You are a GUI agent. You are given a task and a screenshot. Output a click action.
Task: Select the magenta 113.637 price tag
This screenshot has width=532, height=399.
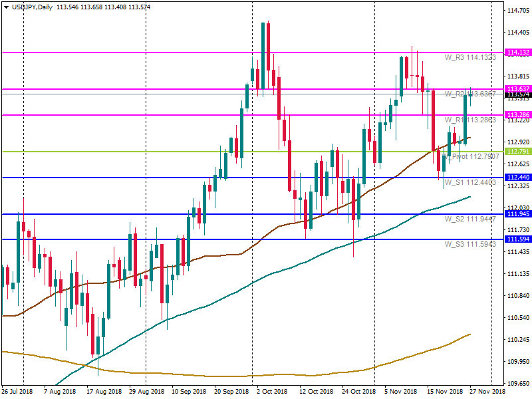click(517, 89)
